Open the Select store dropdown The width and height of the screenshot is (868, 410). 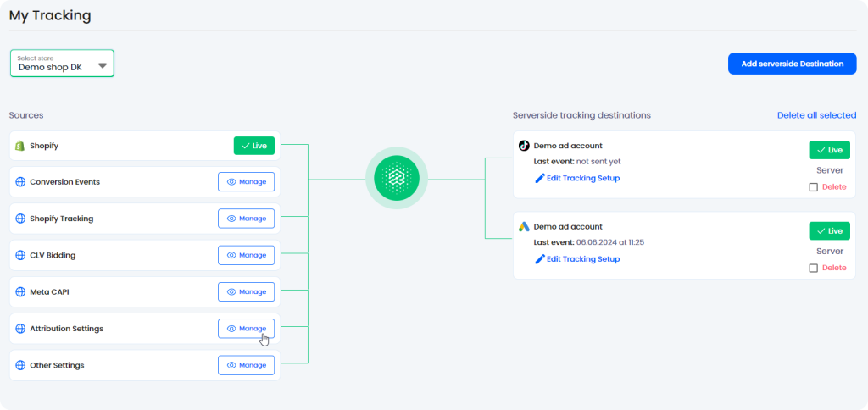62,64
